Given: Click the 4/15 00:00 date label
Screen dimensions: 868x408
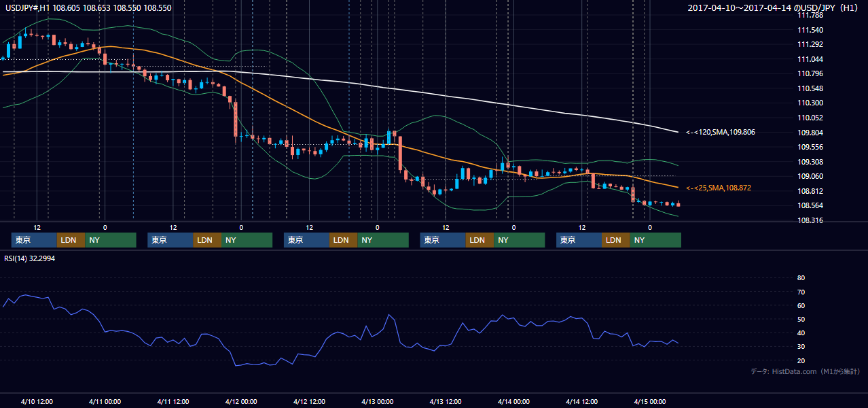Looking at the screenshot, I should point(649,401).
